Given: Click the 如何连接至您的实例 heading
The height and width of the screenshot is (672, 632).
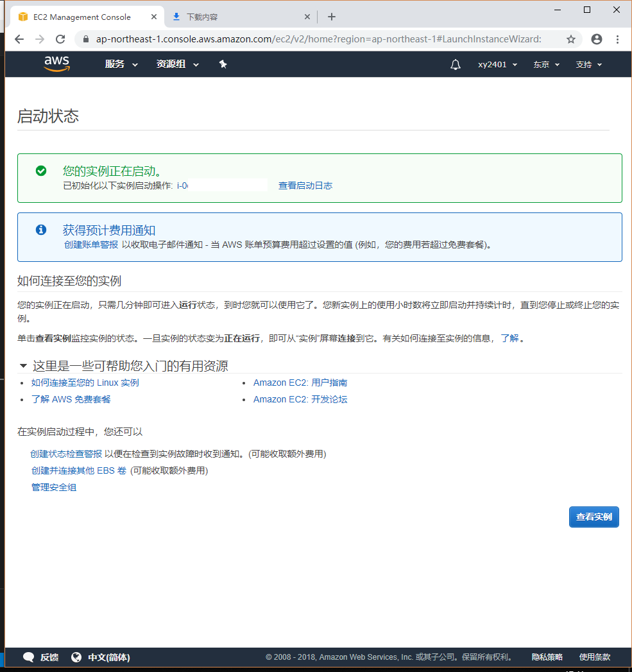Looking at the screenshot, I should click(x=69, y=280).
